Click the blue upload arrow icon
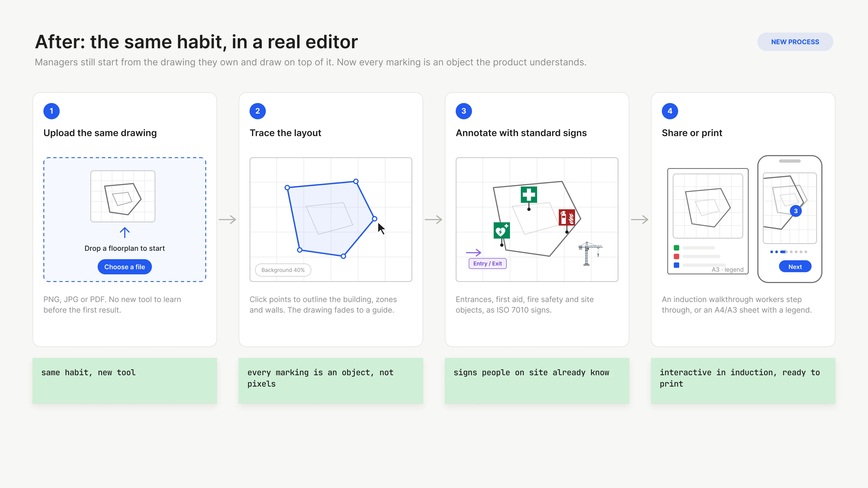The width and height of the screenshot is (868, 488). 125,232
